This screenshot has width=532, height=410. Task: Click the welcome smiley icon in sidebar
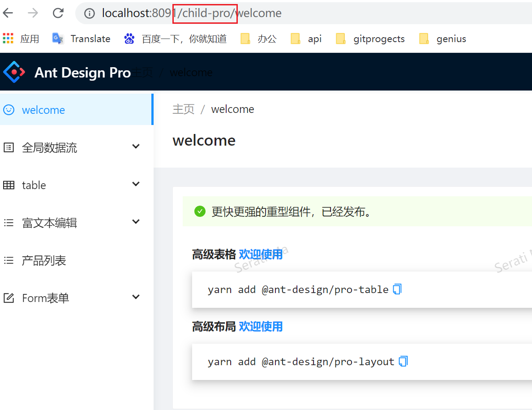[x=9, y=110]
